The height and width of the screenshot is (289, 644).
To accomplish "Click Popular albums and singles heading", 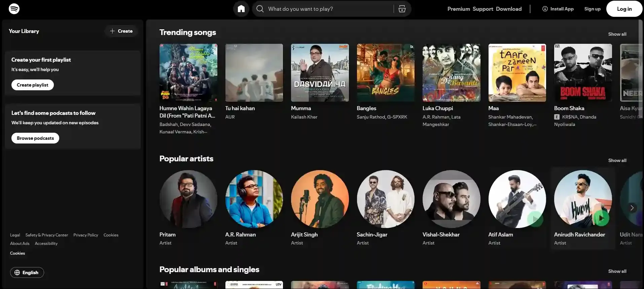I will tap(209, 269).
